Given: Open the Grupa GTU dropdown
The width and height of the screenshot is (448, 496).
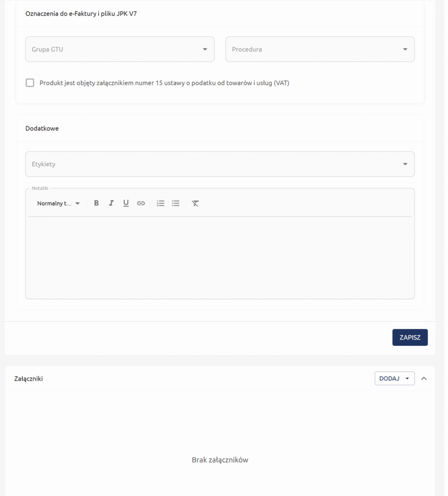Looking at the screenshot, I should 120,49.
